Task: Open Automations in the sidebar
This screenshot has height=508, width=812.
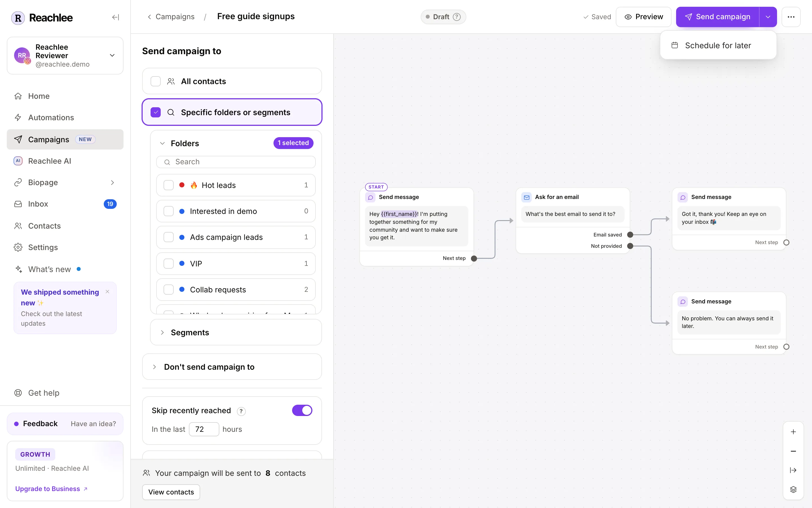Action: point(65,118)
